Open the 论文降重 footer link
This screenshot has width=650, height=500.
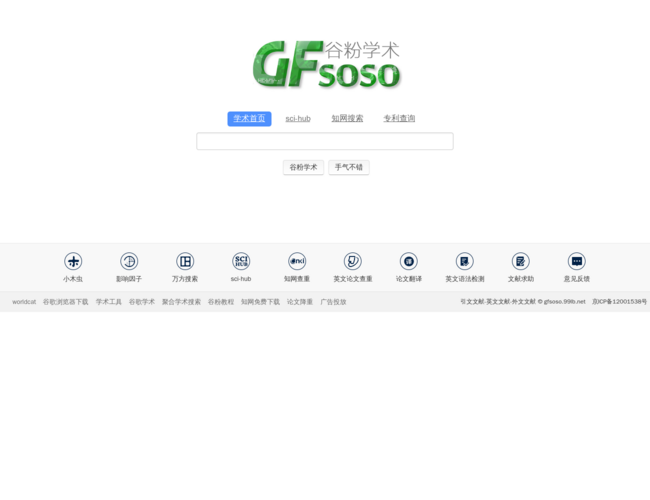[x=300, y=302]
